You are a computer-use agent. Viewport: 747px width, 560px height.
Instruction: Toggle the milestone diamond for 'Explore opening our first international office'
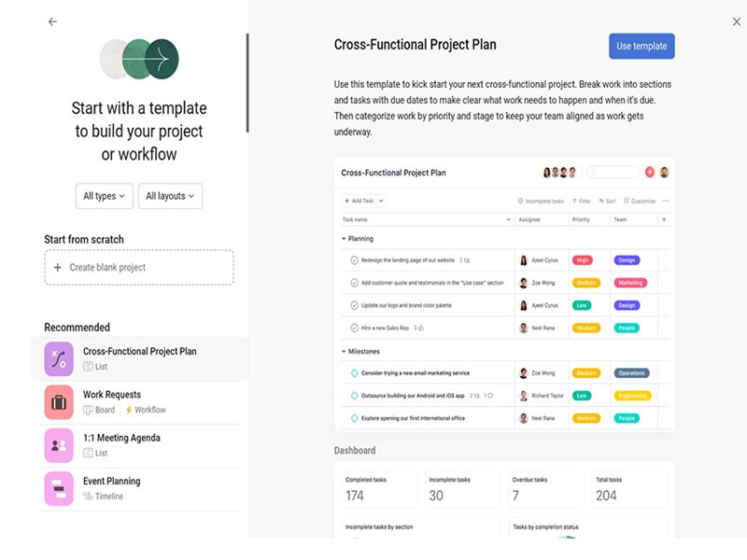(x=353, y=417)
